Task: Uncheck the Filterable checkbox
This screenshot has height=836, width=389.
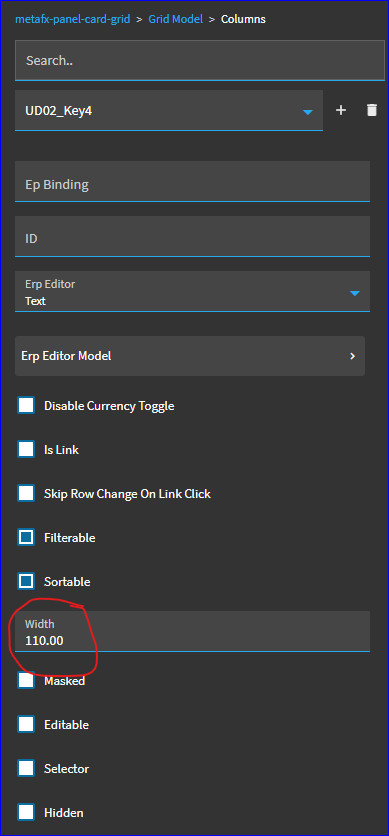Action: pos(26,537)
